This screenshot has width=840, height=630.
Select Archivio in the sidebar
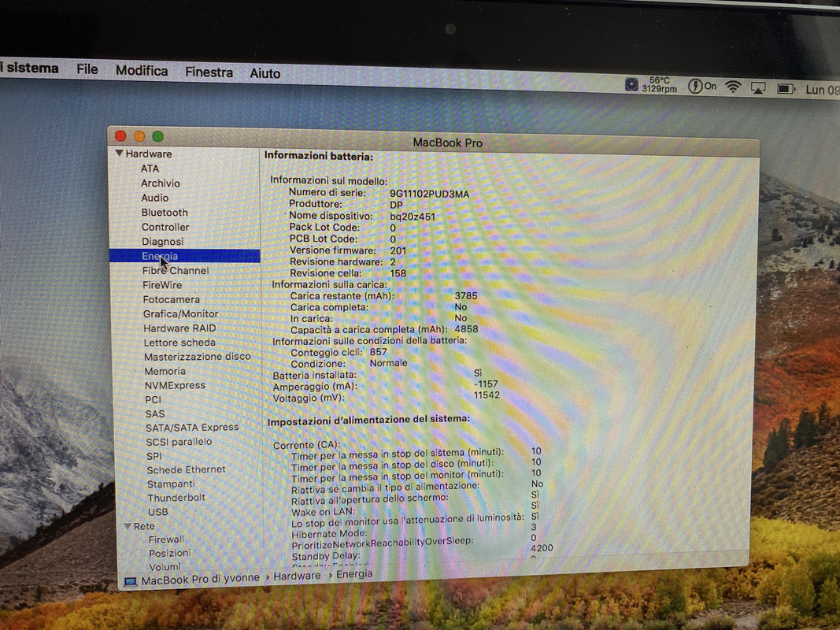[x=160, y=183]
